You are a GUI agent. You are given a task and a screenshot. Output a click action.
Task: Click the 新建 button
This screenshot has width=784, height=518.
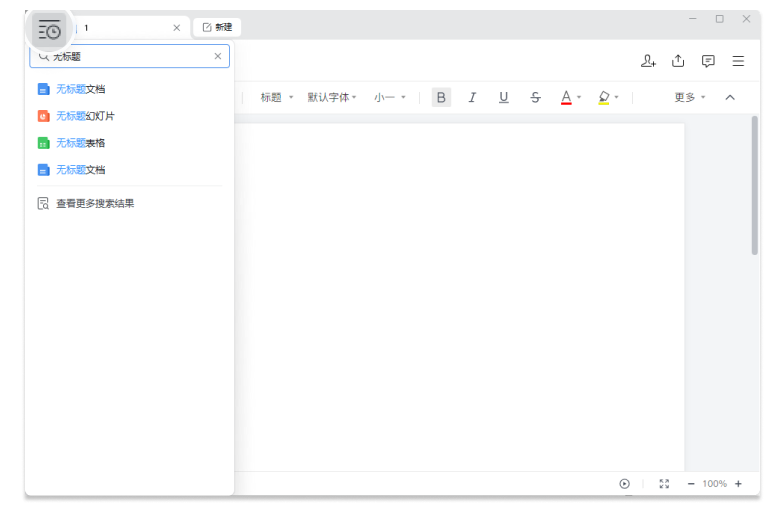(x=217, y=28)
